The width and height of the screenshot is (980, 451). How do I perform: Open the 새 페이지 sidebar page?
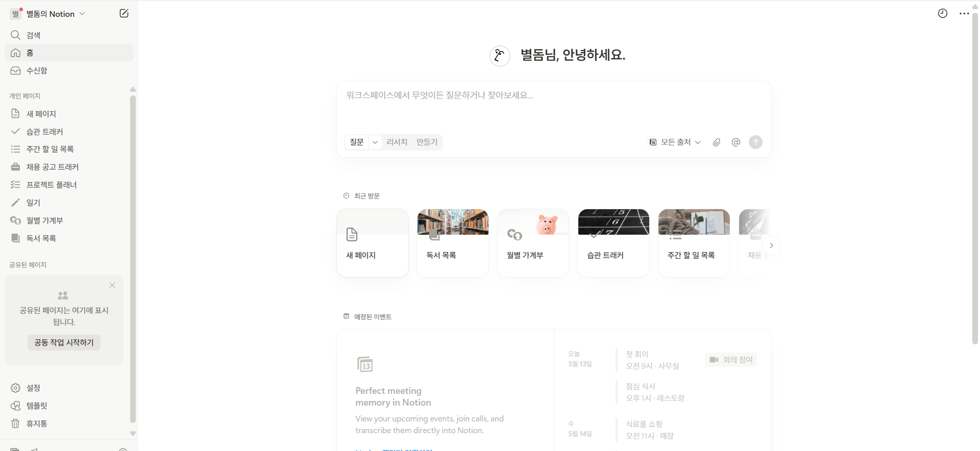(67, 114)
